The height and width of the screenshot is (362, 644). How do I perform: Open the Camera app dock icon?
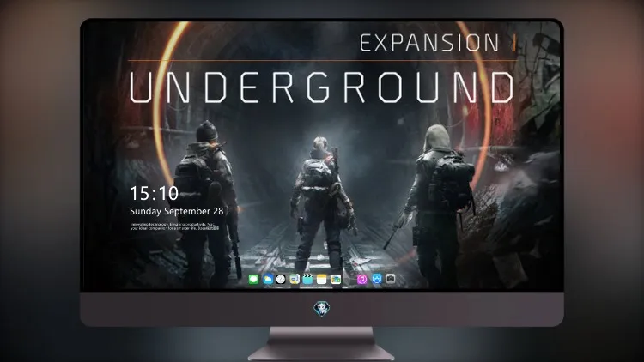coord(391,279)
